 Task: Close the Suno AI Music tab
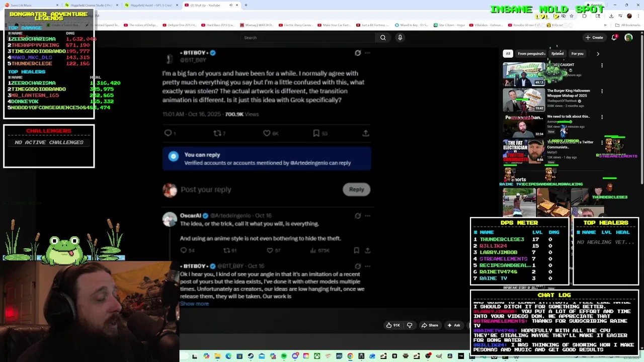(57, 5)
